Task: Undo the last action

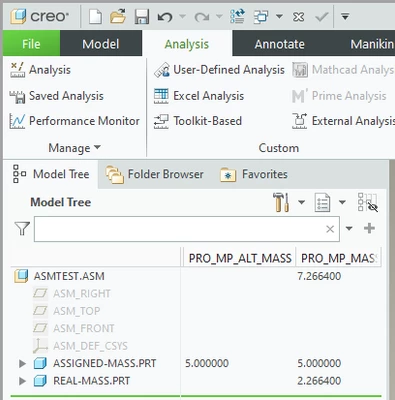Action: [165, 16]
